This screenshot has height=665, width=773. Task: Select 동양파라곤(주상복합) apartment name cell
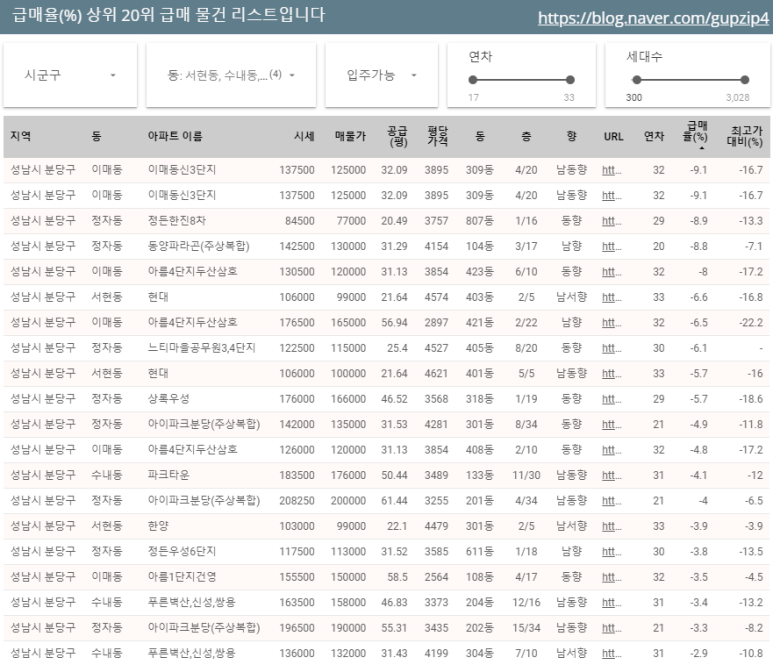(199, 246)
